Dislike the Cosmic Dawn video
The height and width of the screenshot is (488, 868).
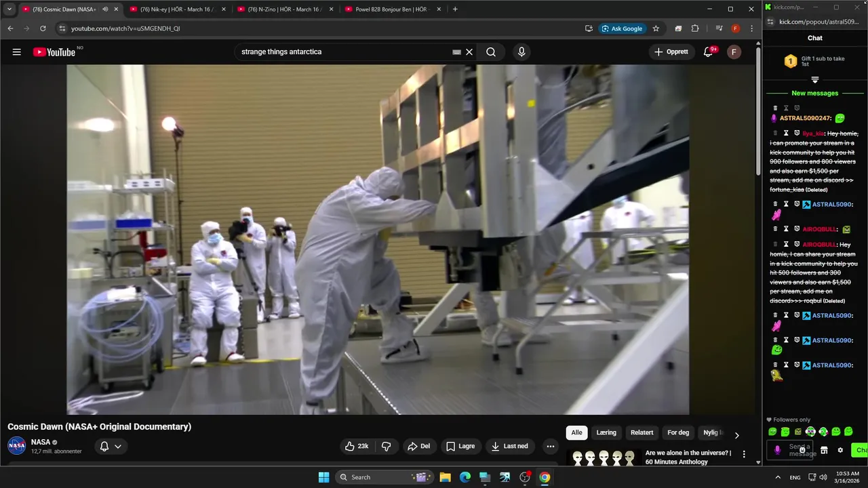(x=387, y=446)
